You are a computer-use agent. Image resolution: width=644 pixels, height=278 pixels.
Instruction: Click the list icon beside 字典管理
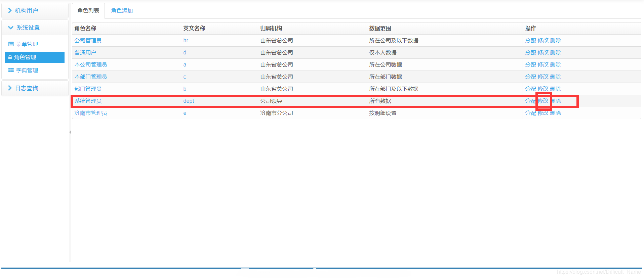[x=11, y=70]
